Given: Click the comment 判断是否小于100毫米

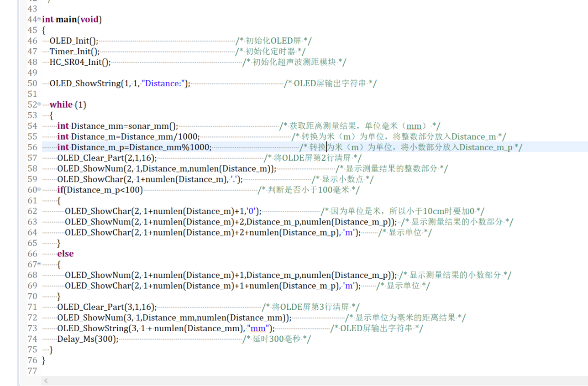Looking at the screenshot, I should click(x=309, y=190).
